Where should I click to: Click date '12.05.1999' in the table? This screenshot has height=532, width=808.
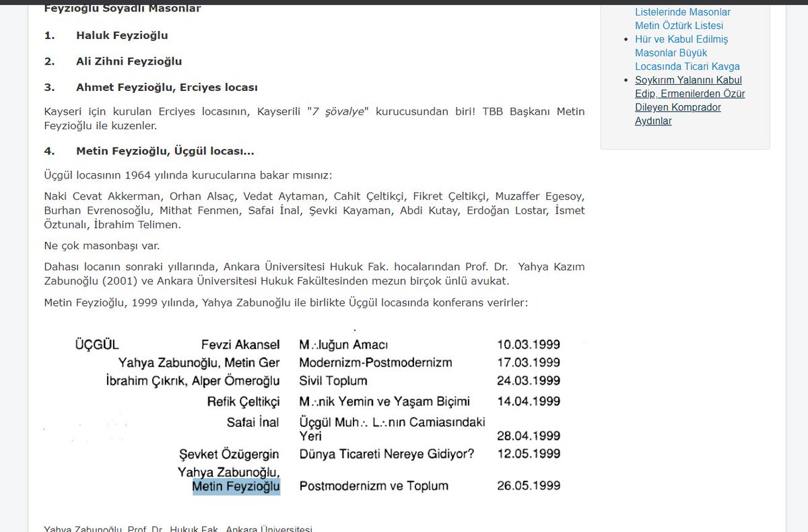[529, 454]
